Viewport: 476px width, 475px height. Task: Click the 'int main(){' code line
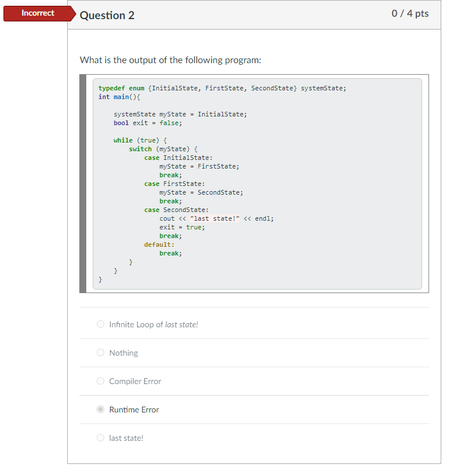click(x=119, y=97)
